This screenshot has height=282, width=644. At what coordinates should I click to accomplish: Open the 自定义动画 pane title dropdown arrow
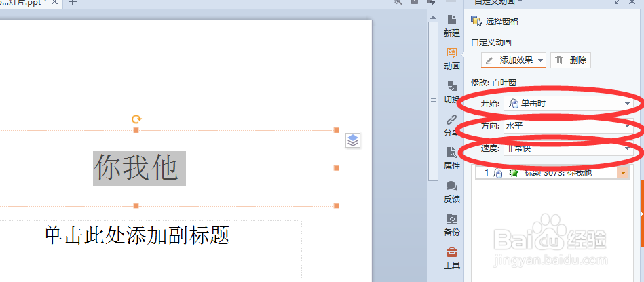tap(520, 1)
